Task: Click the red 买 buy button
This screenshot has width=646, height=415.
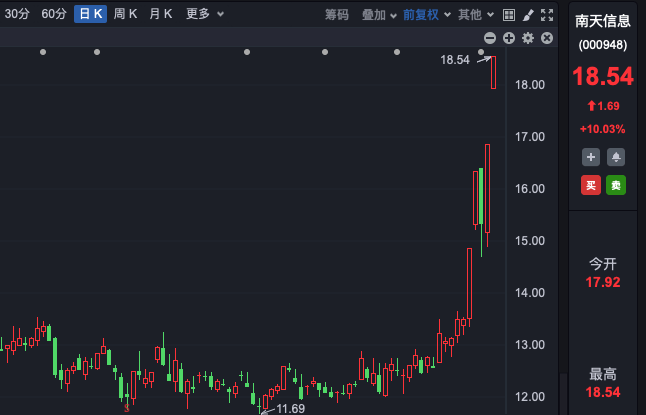Action: 591,185
